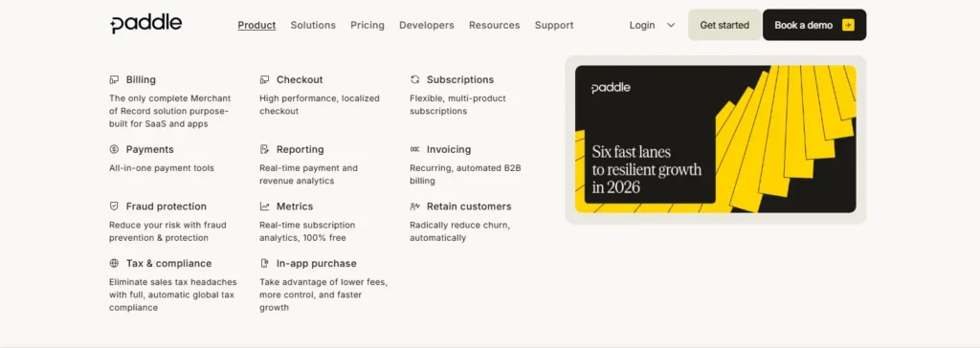Click the Invoicing icon
Screen dimensions: 980x348
(414, 149)
